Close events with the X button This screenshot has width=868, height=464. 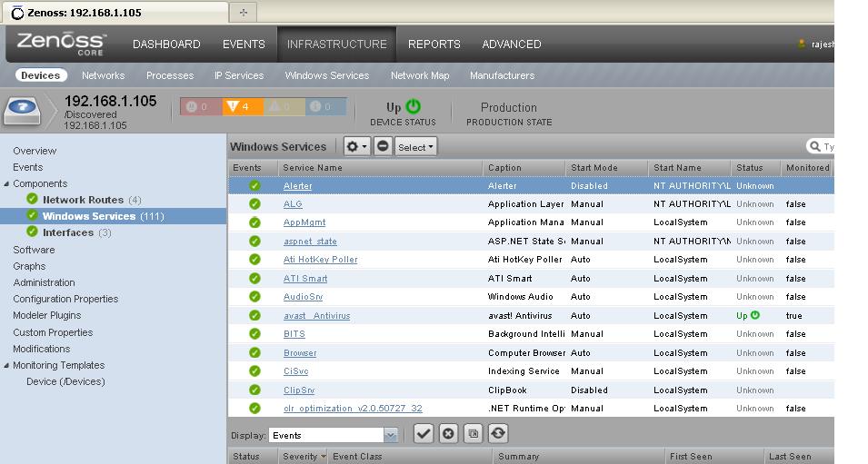point(448,434)
